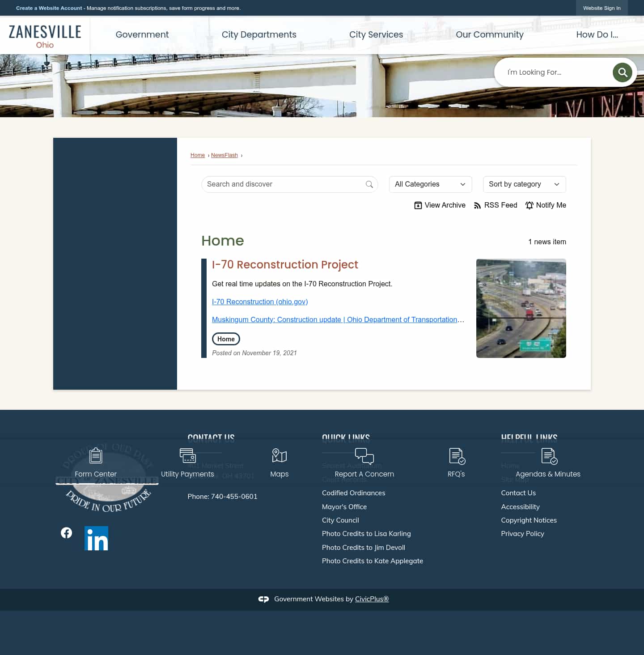Expand the All Categories dropdown
644x655 pixels.
[430, 184]
